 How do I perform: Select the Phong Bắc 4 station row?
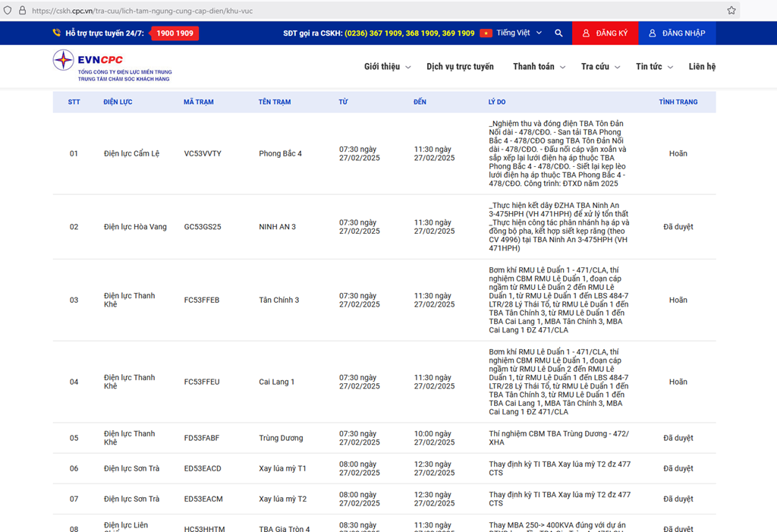[280, 154]
